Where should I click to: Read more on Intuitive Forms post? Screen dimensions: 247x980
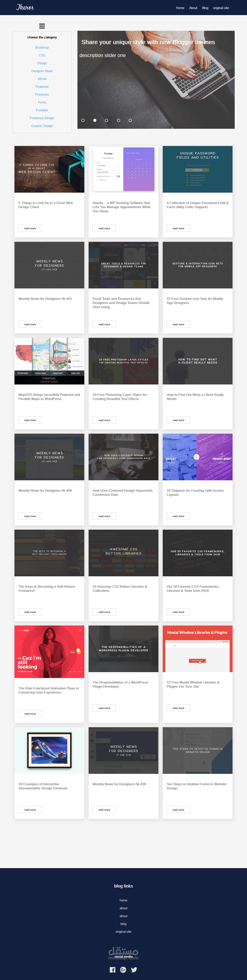tap(178, 810)
